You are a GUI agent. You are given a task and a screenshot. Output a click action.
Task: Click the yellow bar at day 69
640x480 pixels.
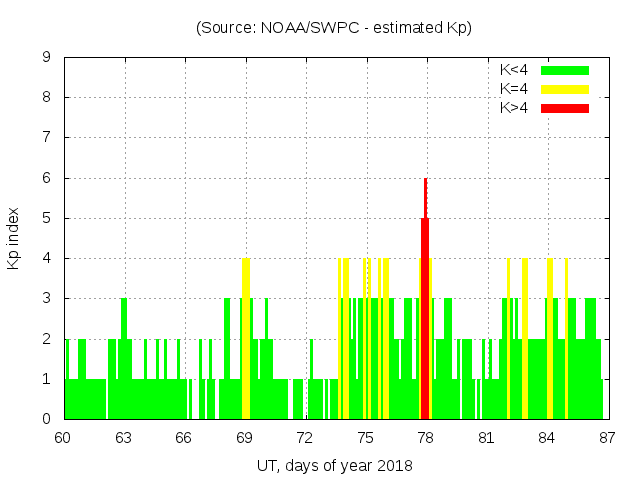(x=245, y=340)
